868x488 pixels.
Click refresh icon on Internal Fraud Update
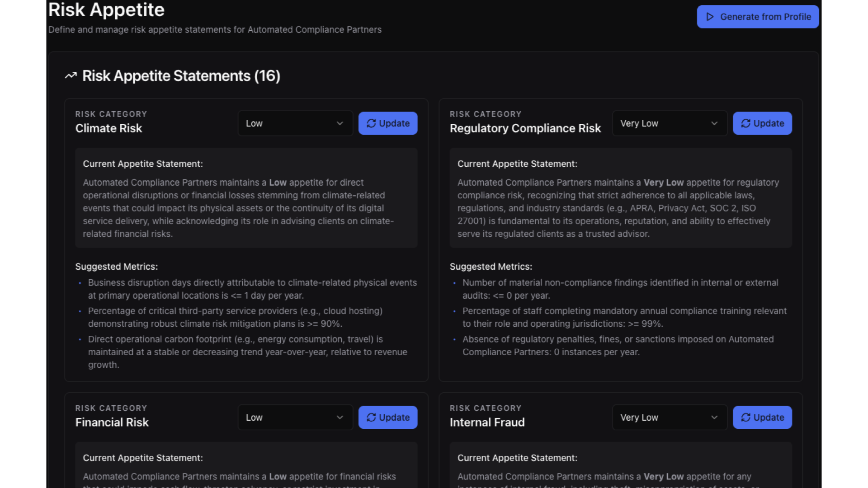click(x=745, y=418)
